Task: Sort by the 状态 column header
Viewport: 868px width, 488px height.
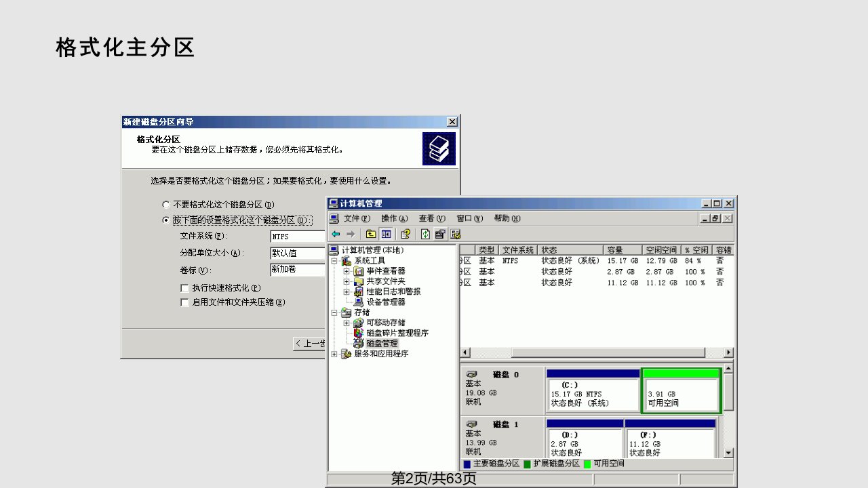Action: pyautogui.click(x=571, y=250)
